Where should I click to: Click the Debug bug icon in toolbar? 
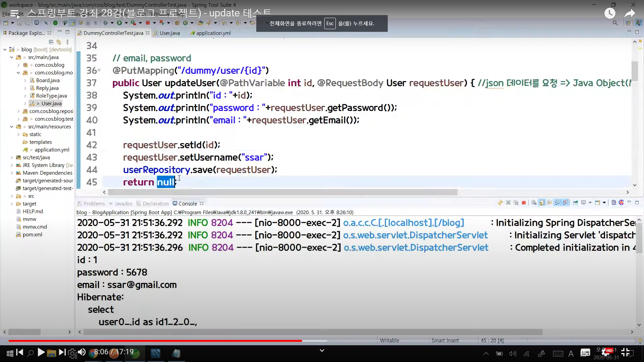click(105, 23)
